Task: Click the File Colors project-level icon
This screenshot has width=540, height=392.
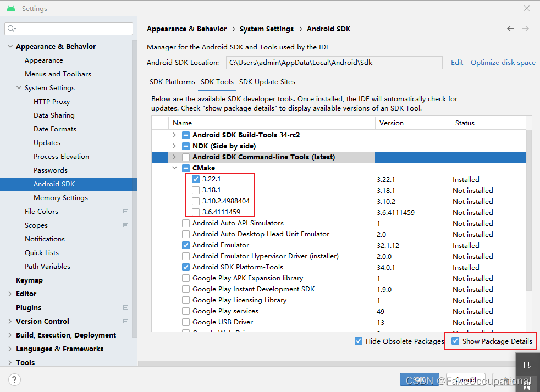Action: coord(126,211)
